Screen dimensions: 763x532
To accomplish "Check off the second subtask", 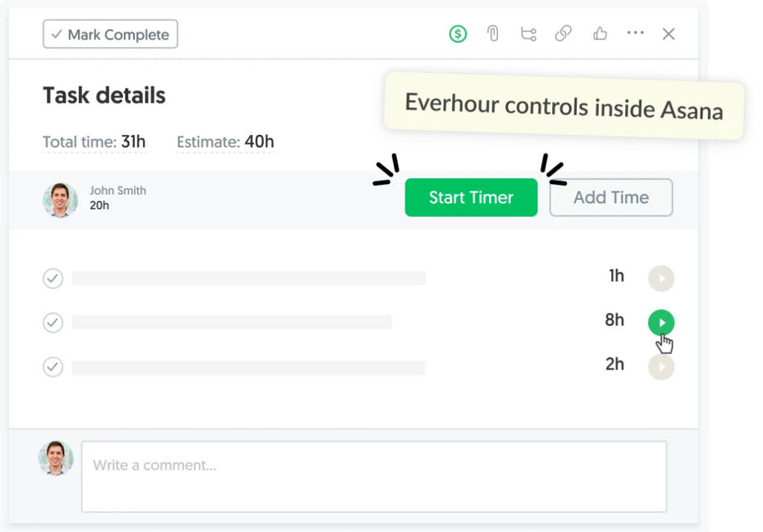I will click(x=53, y=323).
